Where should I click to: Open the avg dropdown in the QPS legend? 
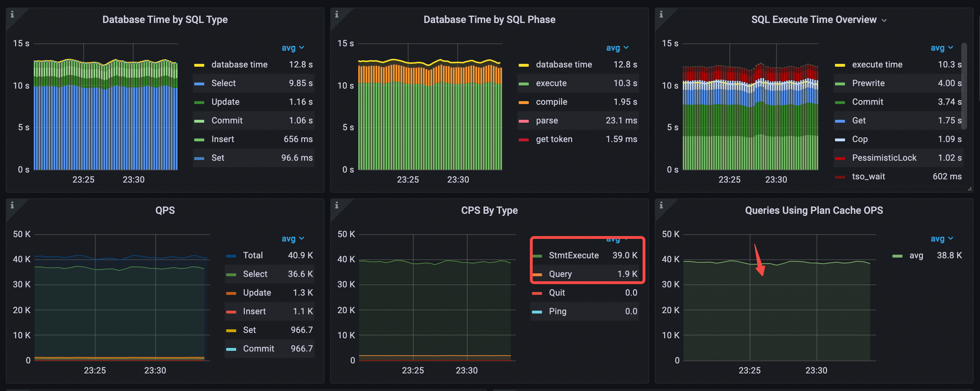tap(293, 238)
